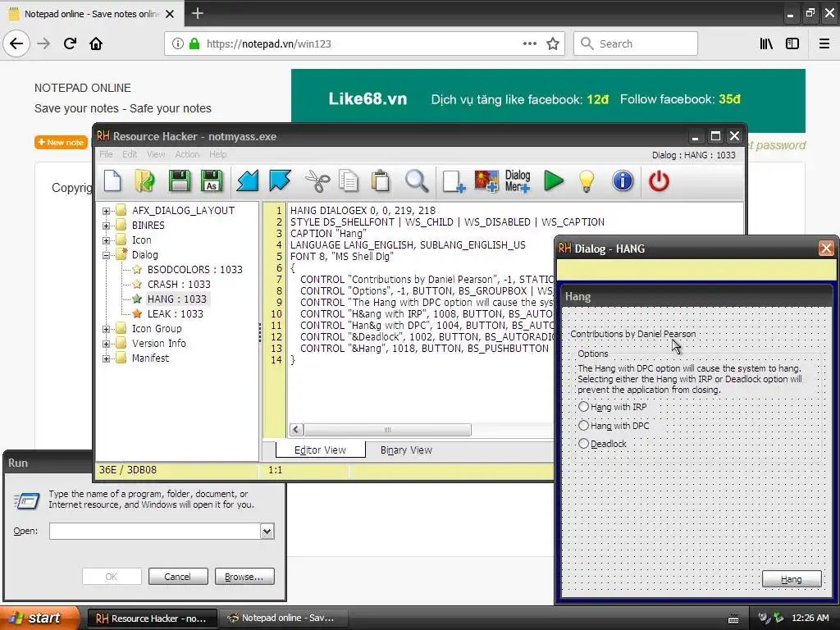Select HANG : 1033 tree item
Screen dimensions: 840x630
177,299
